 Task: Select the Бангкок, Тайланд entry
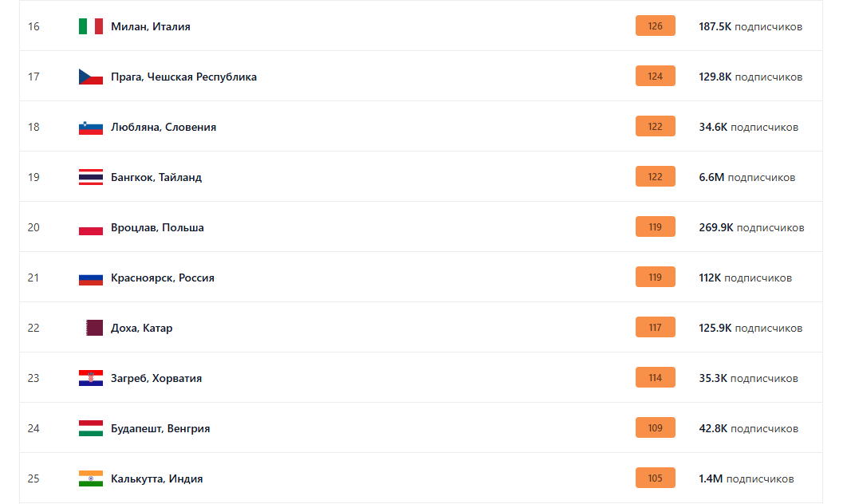click(156, 177)
